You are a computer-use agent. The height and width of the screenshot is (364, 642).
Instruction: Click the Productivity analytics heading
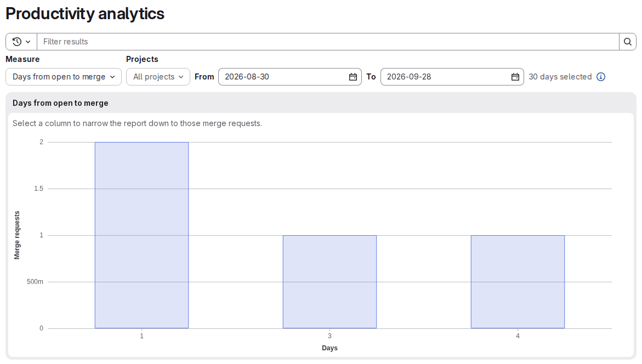click(85, 14)
